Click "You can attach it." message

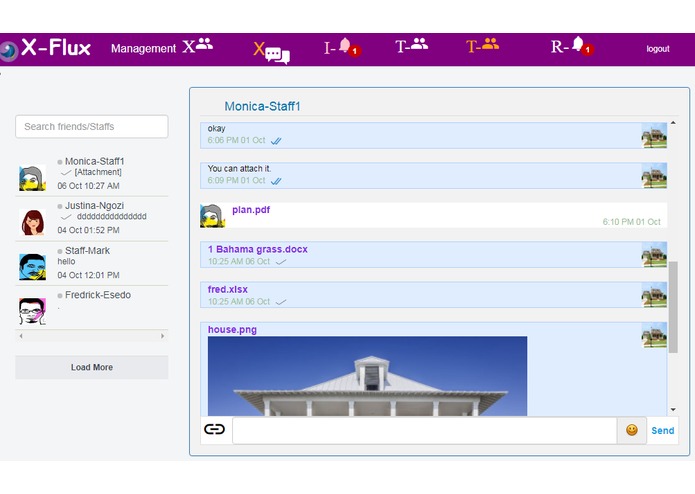(x=239, y=169)
